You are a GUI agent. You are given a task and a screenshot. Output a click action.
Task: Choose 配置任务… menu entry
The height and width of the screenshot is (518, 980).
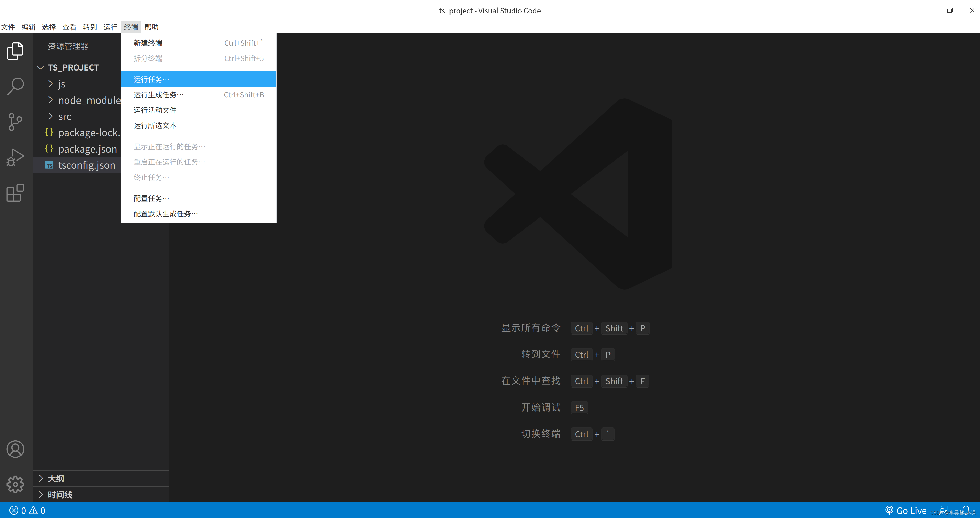pos(198,198)
